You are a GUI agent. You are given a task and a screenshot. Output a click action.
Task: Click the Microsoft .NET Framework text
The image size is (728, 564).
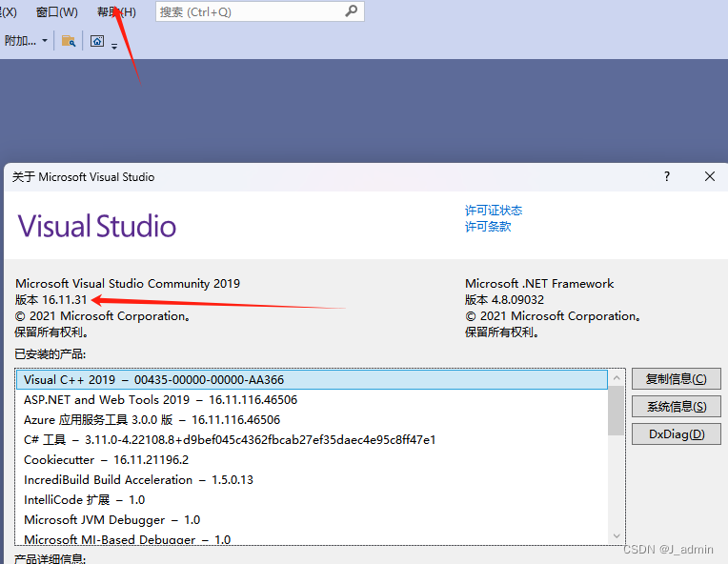539,284
